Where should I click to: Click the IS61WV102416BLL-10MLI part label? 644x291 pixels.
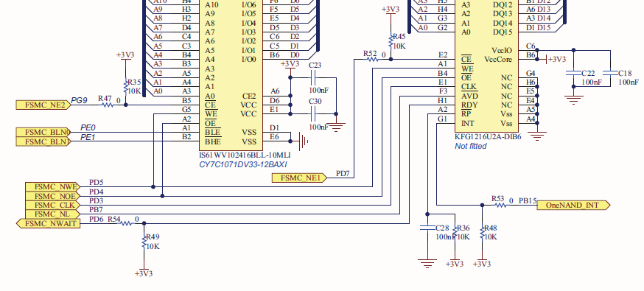245,155
